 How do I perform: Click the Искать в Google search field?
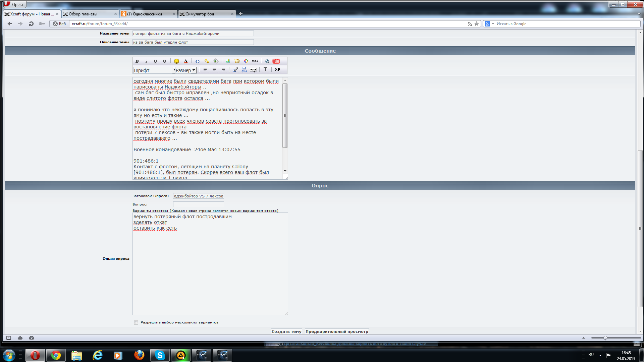(x=568, y=24)
